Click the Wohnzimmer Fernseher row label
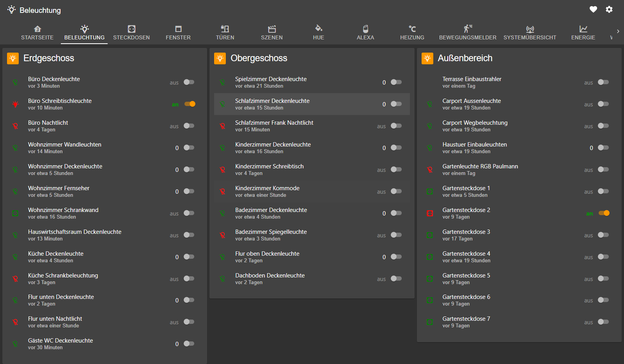The width and height of the screenshot is (624, 364). (58, 188)
